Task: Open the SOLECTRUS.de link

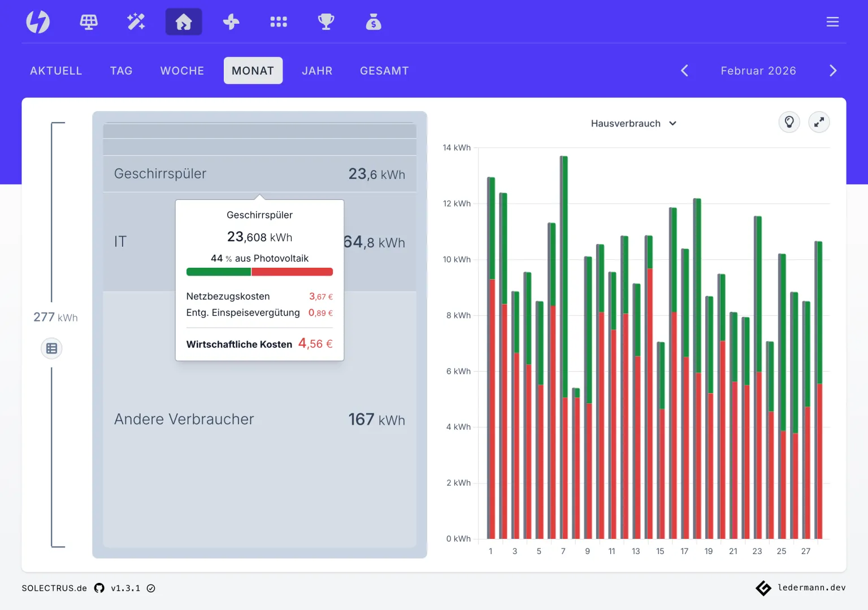Action: (54, 588)
